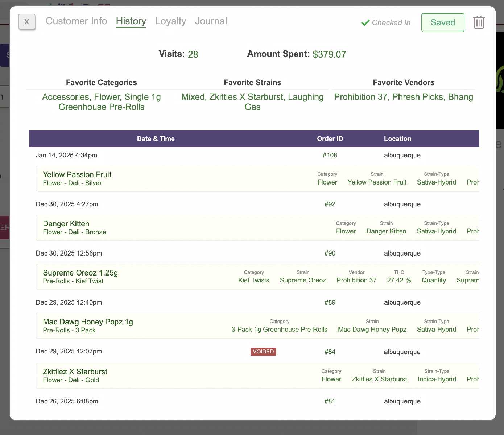This screenshot has width=504, height=435.
Task: Click the Date & Time column header
Action: (156, 139)
